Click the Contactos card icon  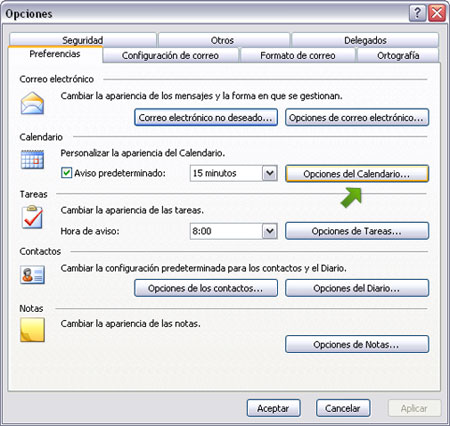tap(32, 275)
